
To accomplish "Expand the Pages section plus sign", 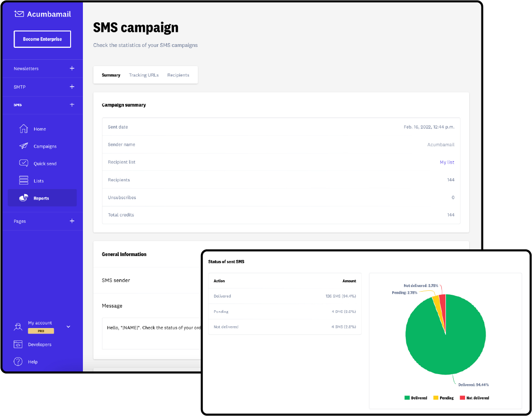I will (x=72, y=221).
